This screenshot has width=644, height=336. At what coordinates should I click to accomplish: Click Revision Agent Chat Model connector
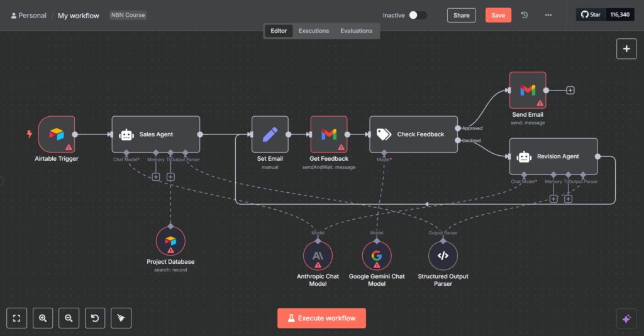pyautogui.click(x=524, y=175)
